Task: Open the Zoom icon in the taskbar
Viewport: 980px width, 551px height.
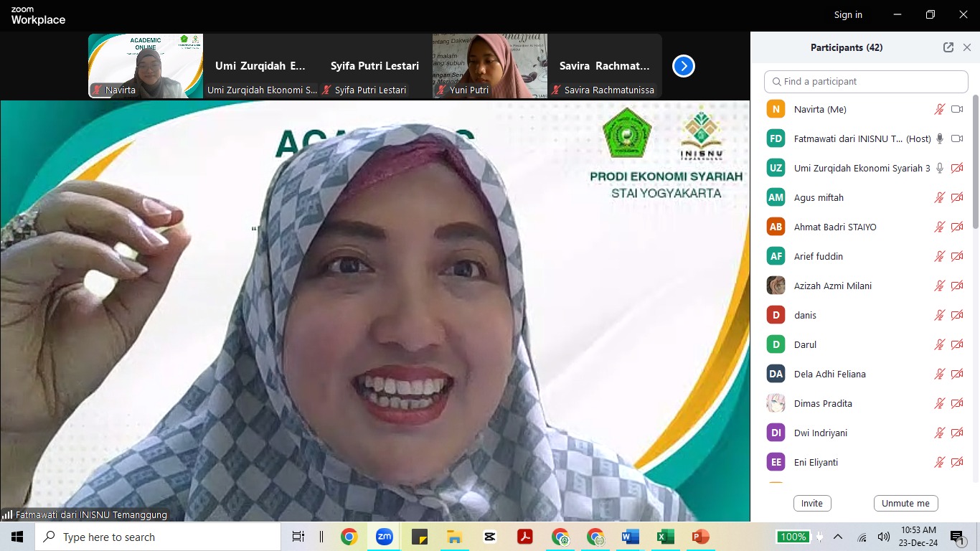Action: pos(385,537)
